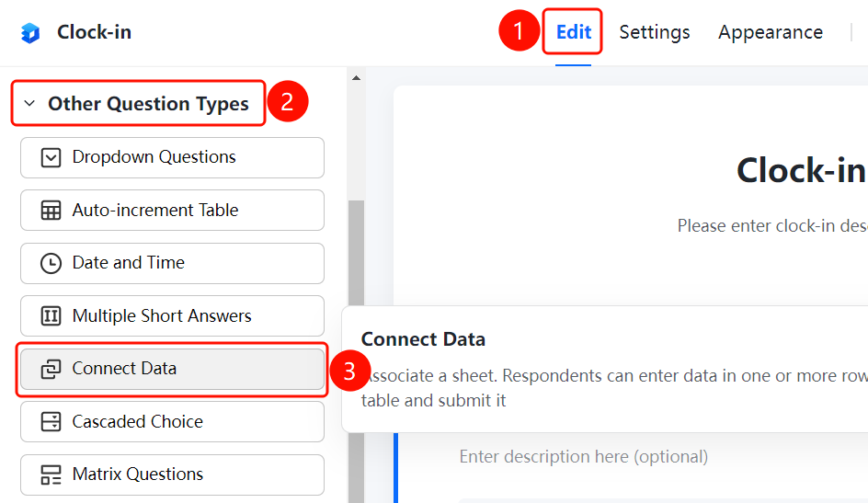The image size is (868, 503).
Task: Click the Dropdown Questions checkbox-arrow icon
Action: (51, 158)
